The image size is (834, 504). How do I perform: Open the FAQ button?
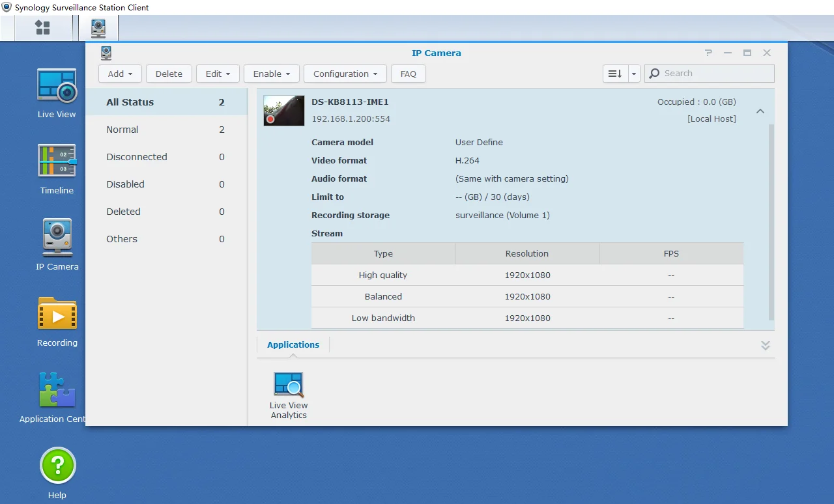click(x=409, y=74)
